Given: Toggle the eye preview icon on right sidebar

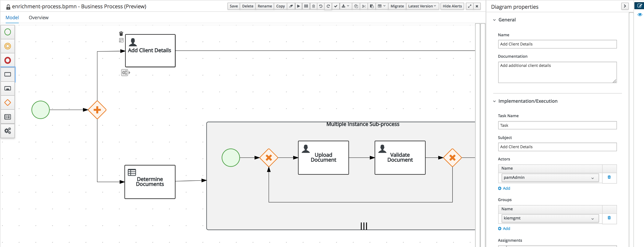Looking at the screenshot, I should [x=639, y=14].
